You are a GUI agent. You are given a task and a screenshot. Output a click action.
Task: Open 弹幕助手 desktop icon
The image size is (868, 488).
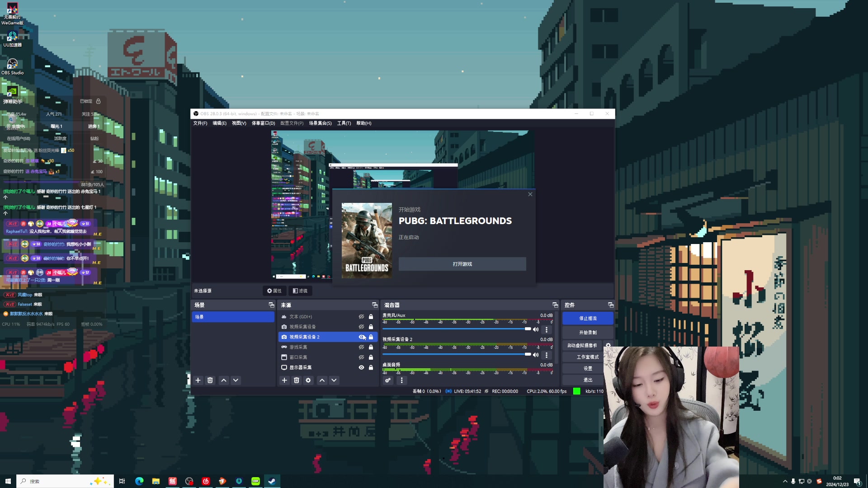coord(12,95)
